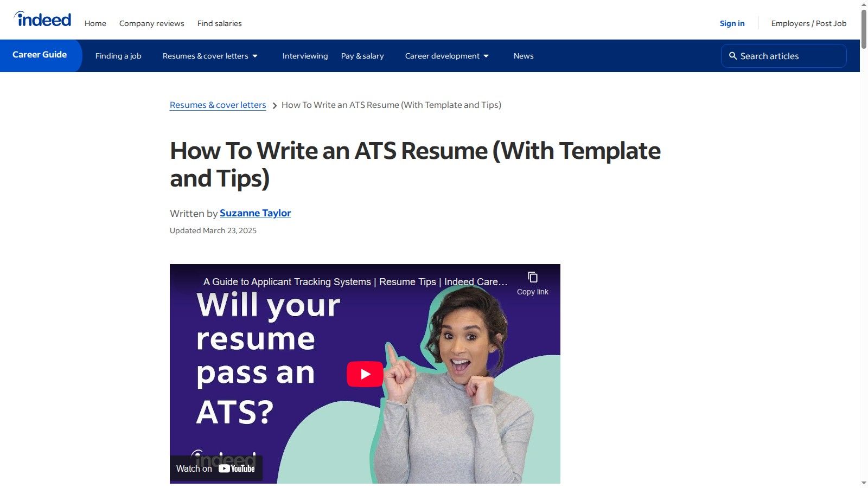868x488 pixels.
Task: Open author Suzanne Taylor profile link
Action: 255,213
